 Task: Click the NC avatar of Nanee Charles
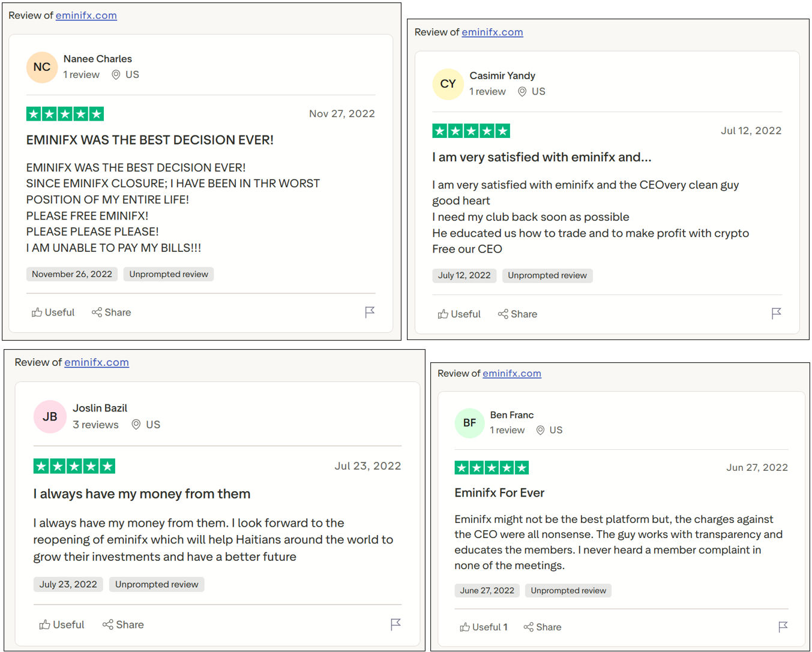(42, 67)
